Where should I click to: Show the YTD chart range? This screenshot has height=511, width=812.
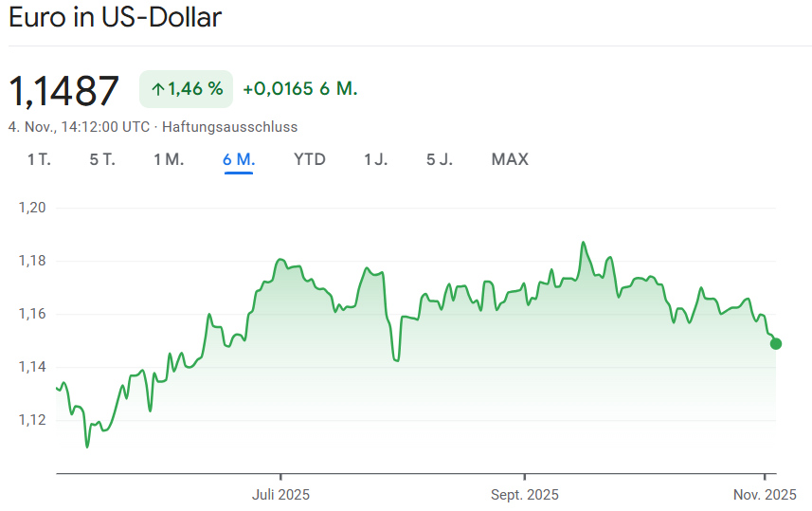[310, 159]
